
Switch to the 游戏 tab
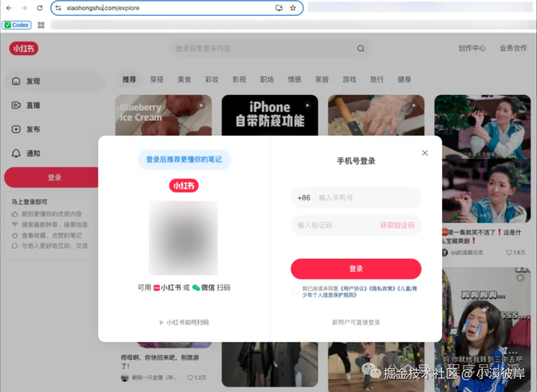(350, 79)
